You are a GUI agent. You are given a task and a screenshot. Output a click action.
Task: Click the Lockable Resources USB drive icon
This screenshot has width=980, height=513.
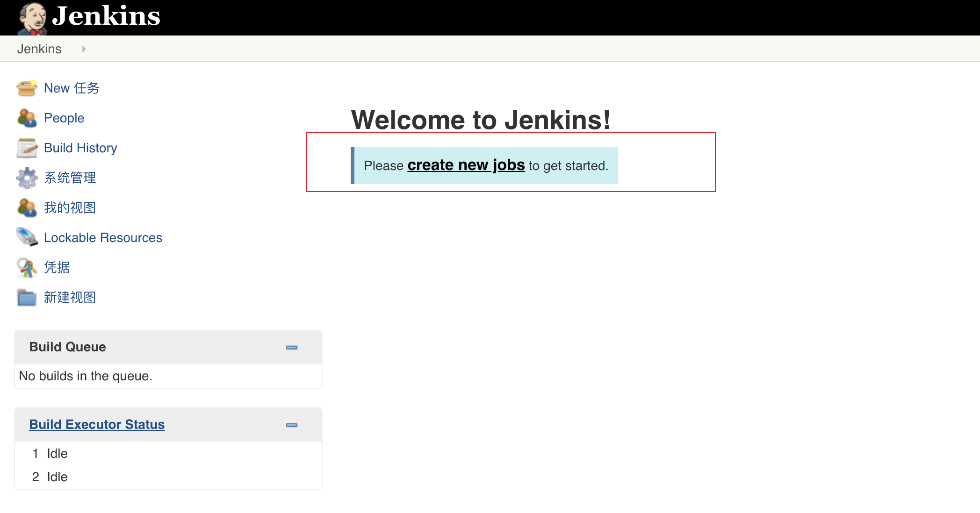pyautogui.click(x=27, y=237)
